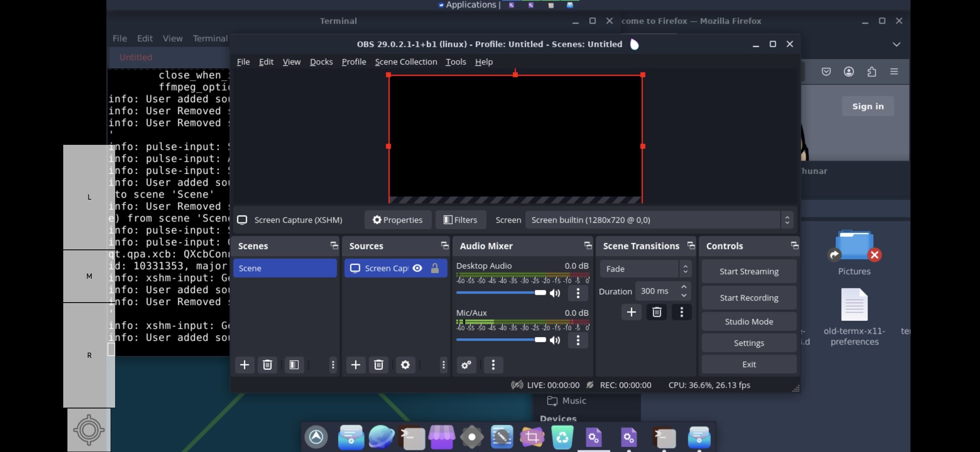The image size is (980, 452).
Task: Click Start Streaming button
Action: tap(749, 271)
